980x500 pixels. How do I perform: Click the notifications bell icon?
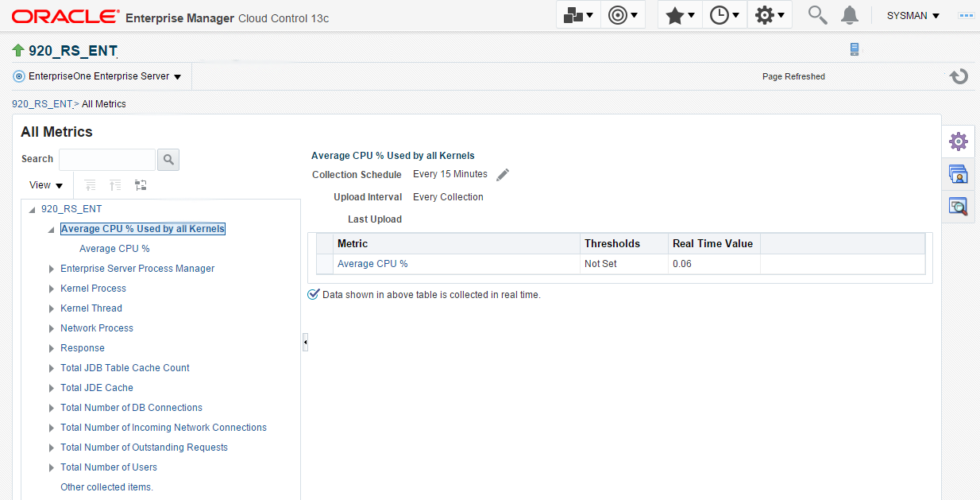pyautogui.click(x=850, y=15)
